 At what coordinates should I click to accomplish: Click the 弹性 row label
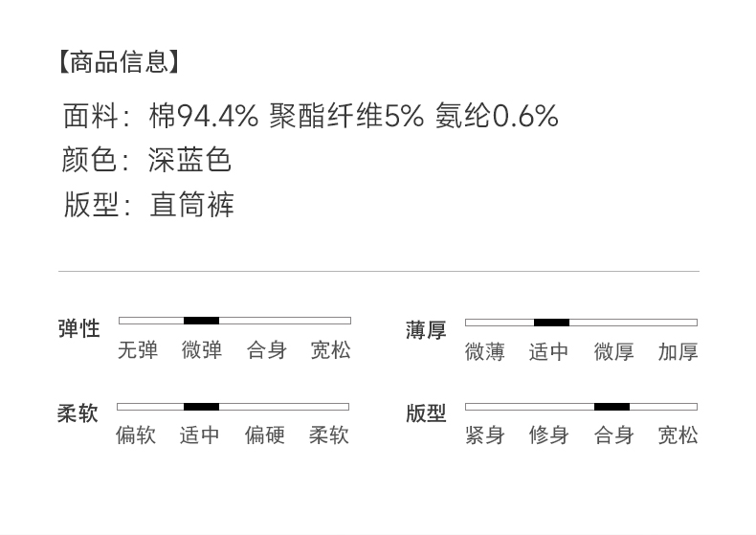coord(78,329)
